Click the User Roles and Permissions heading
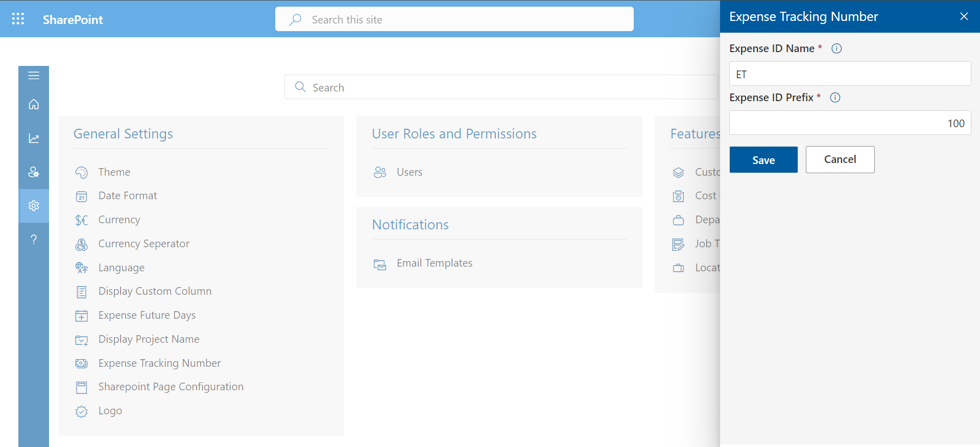Screen dimensions: 980x447 pos(454,133)
